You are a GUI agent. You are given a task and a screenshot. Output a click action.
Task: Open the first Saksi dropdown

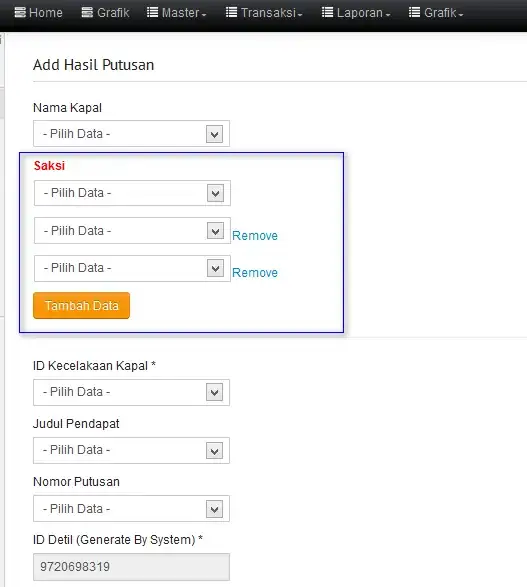[132, 193]
